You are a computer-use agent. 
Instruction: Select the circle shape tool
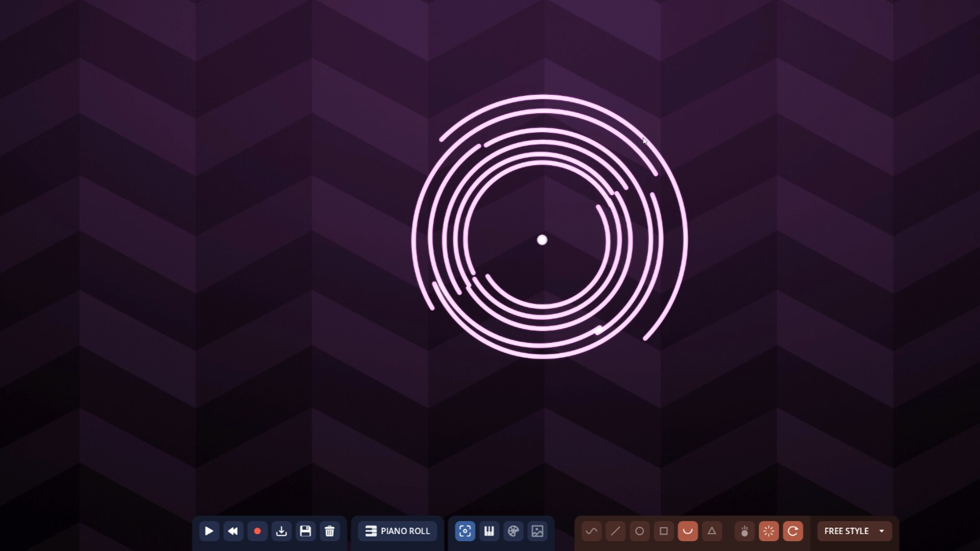[x=640, y=531]
